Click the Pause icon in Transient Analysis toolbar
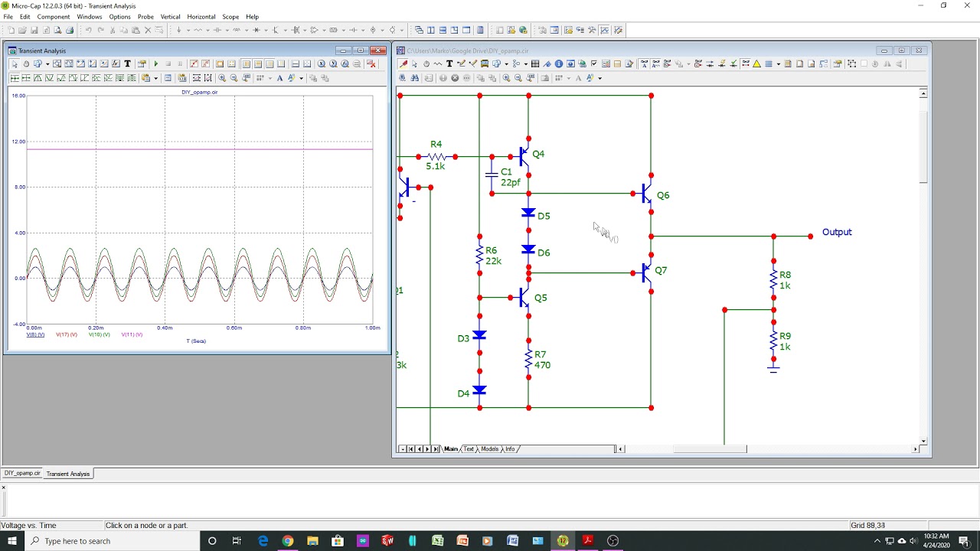This screenshot has height=551, width=980. coord(180,64)
